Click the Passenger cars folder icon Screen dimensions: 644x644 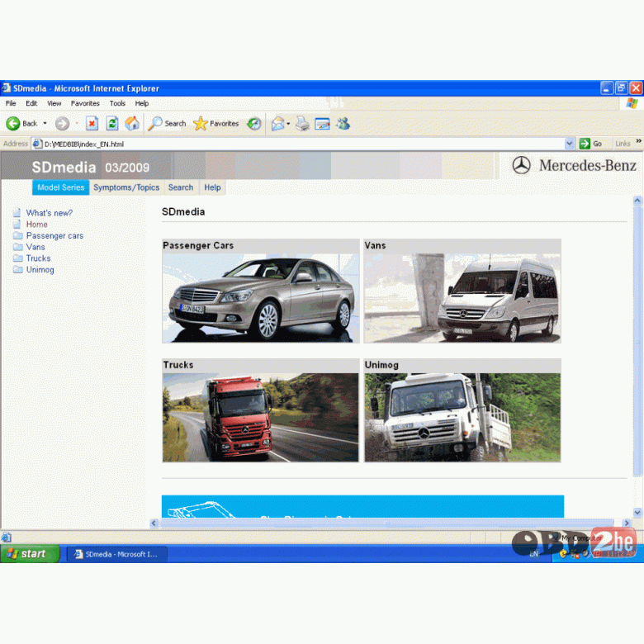[x=17, y=235]
